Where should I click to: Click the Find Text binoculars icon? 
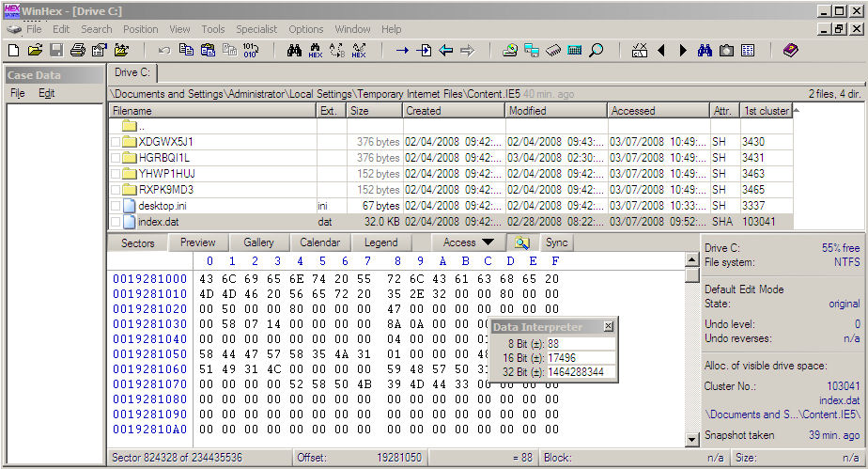pyautogui.click(x=293, y=50)
